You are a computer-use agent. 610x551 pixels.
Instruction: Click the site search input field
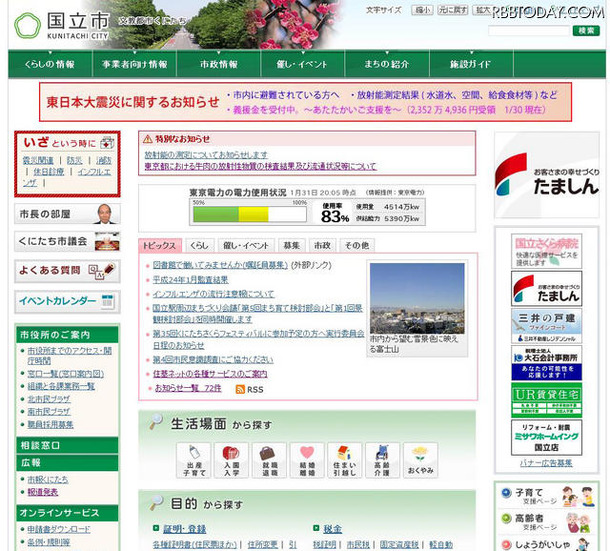click(x=529, y=31)
